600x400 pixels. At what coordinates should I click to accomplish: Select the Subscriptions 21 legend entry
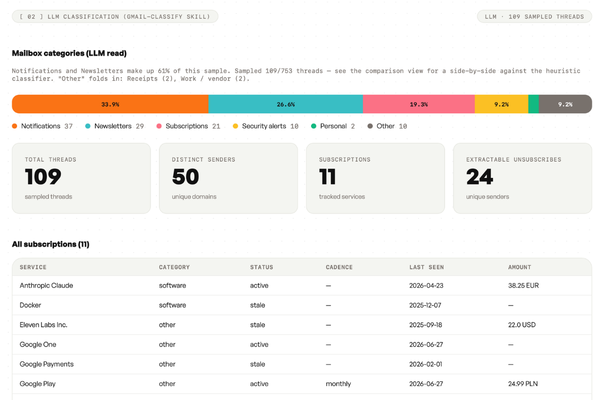(188, 126)
